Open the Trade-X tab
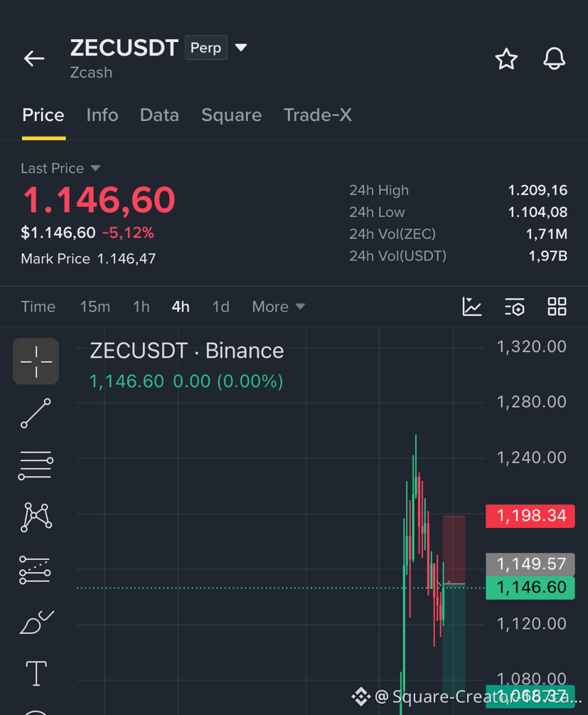The width and height of the screenshot is (588, 715). (x=318, y=115)
